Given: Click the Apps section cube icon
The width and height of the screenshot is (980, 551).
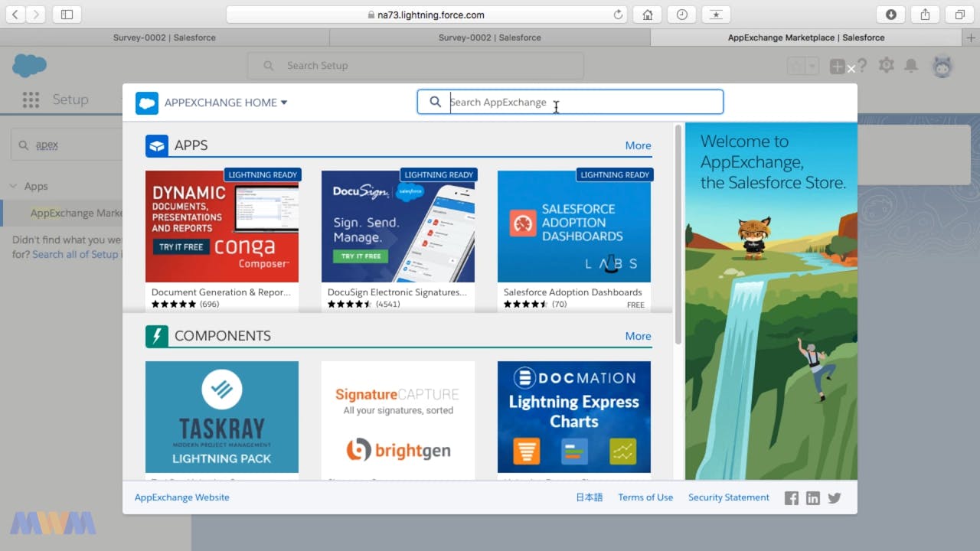Looking at the screenshot, I should [x=157, y=145].
